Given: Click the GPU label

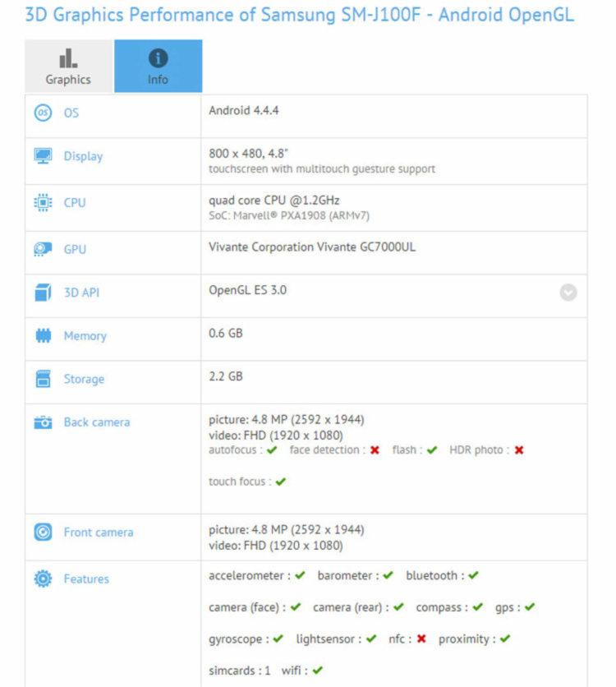Looking at the screenshot, I should [x=75, y=249].
